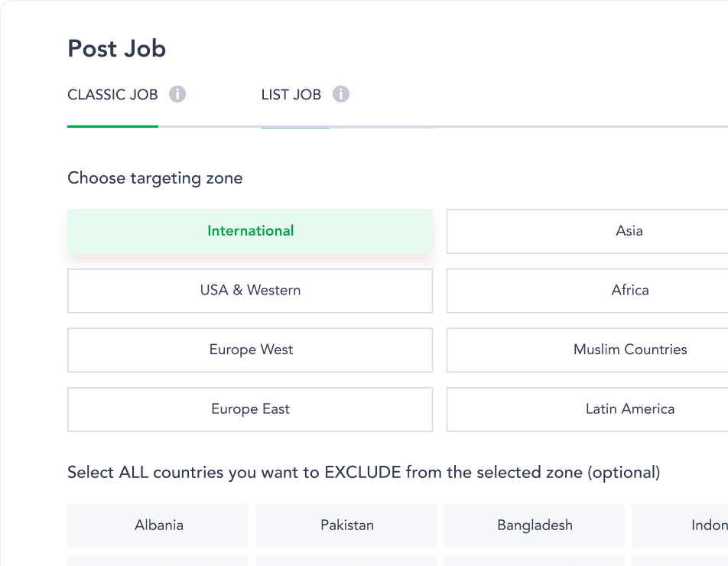This screenshot has width=728, height=566.
Task: Choose the Europe East zone
Action: coord(250,409)
